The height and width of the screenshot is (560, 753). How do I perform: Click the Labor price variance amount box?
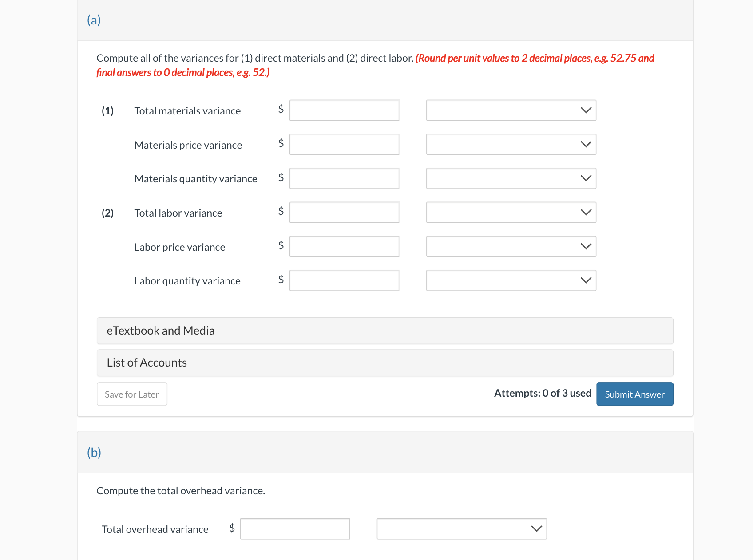coord(344,246)
